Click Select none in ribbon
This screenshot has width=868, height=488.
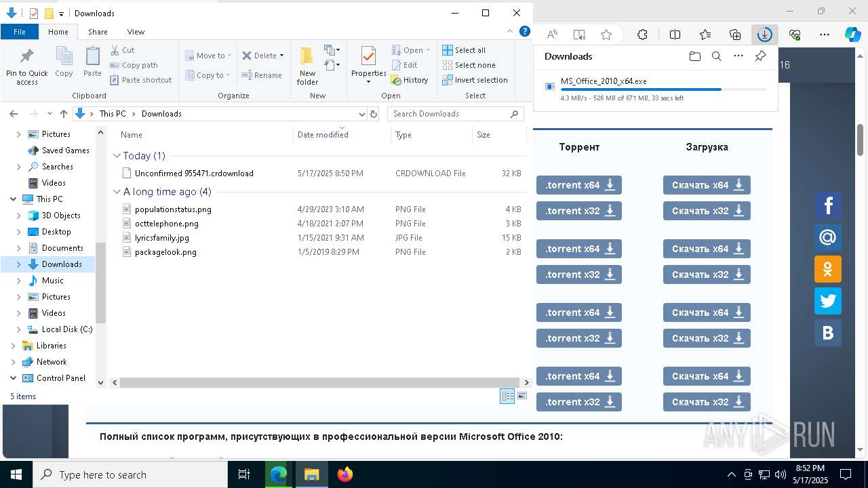[469, 65]
